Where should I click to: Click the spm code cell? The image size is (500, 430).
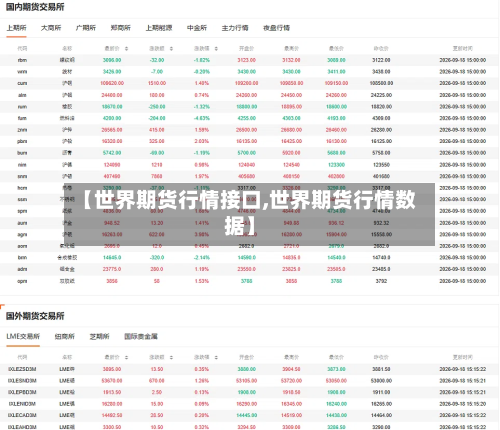tap(22, 211)
